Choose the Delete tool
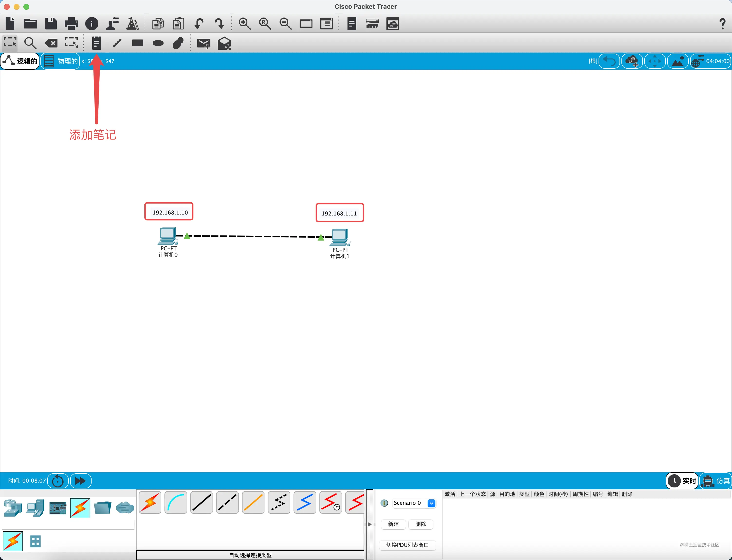The image size is (732, 560). pyautogui.click(x=51, y=43)
